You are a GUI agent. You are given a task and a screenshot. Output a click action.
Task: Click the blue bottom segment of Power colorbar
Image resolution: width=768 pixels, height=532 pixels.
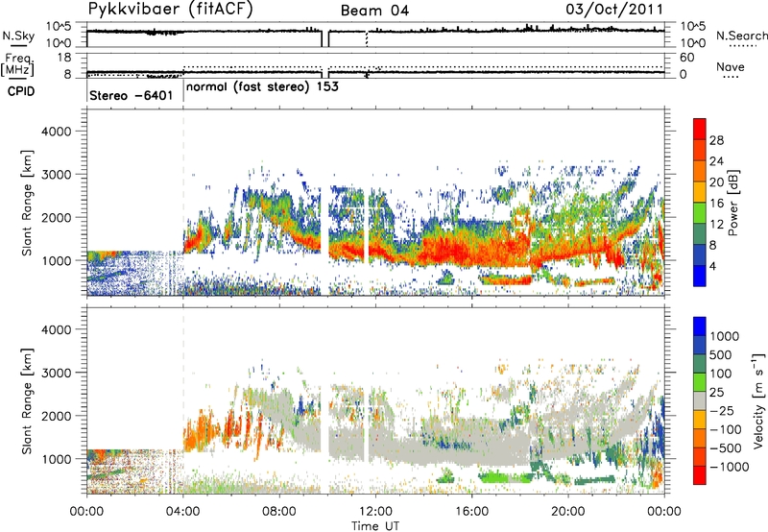point(700,276)
